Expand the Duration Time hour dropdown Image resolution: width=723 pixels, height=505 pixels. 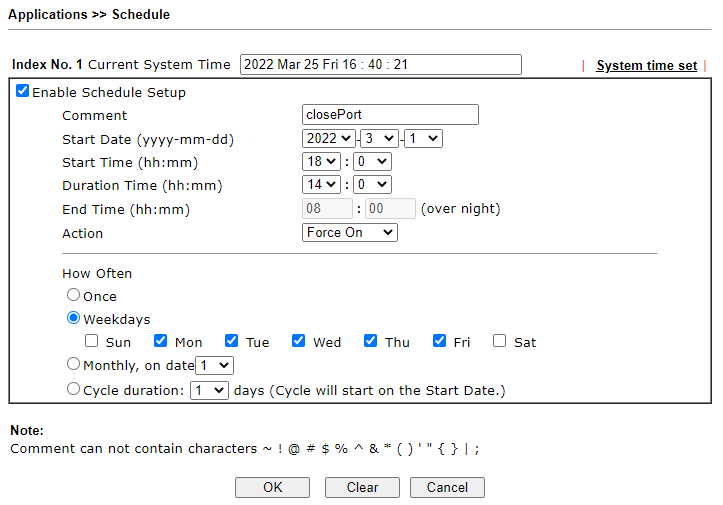pos(321,184)
